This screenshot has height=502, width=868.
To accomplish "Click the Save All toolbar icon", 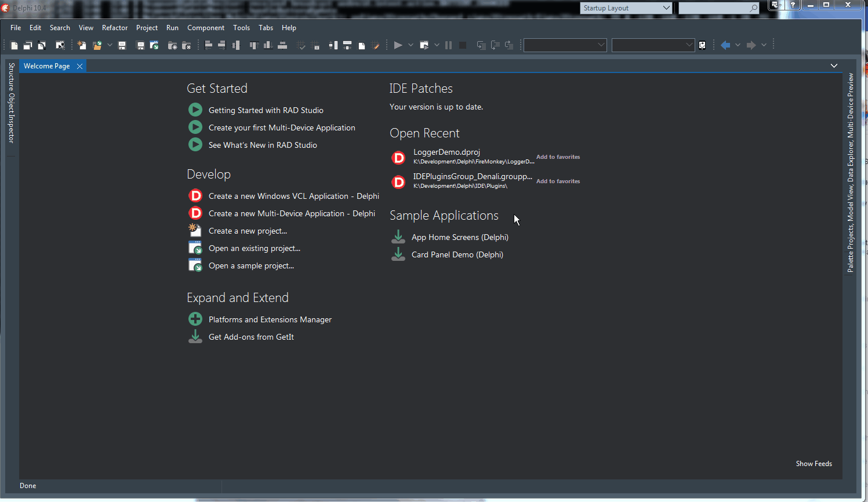I will [x=140, y=45].
